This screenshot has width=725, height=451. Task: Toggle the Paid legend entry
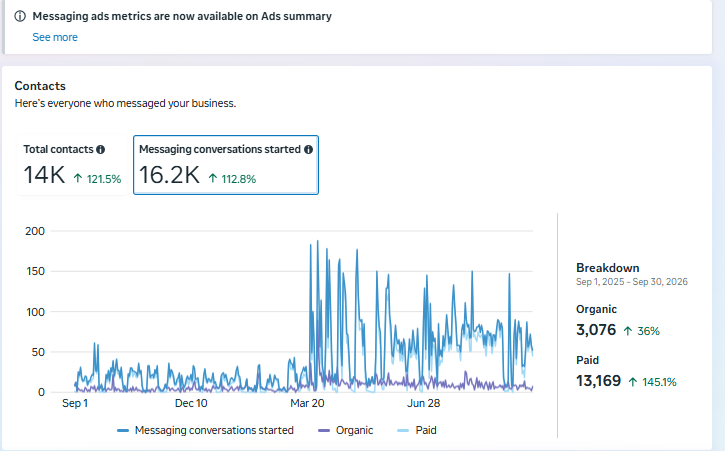(417, 430)
